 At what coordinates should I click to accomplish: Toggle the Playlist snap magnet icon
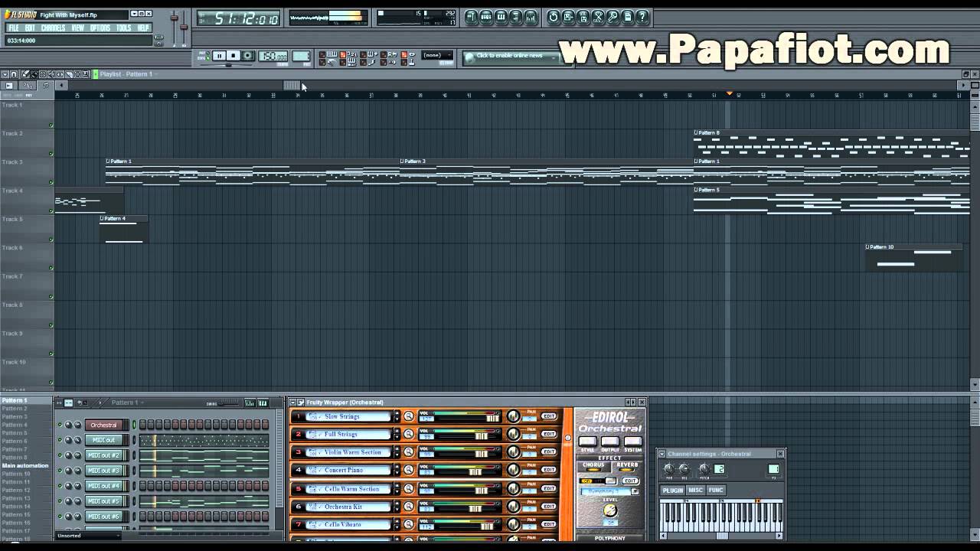(x=15, y=74)
